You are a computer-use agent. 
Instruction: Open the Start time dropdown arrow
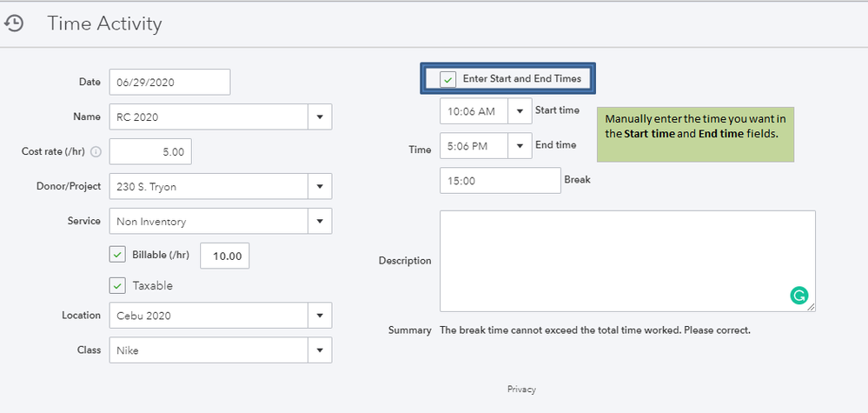coord(520,111)
